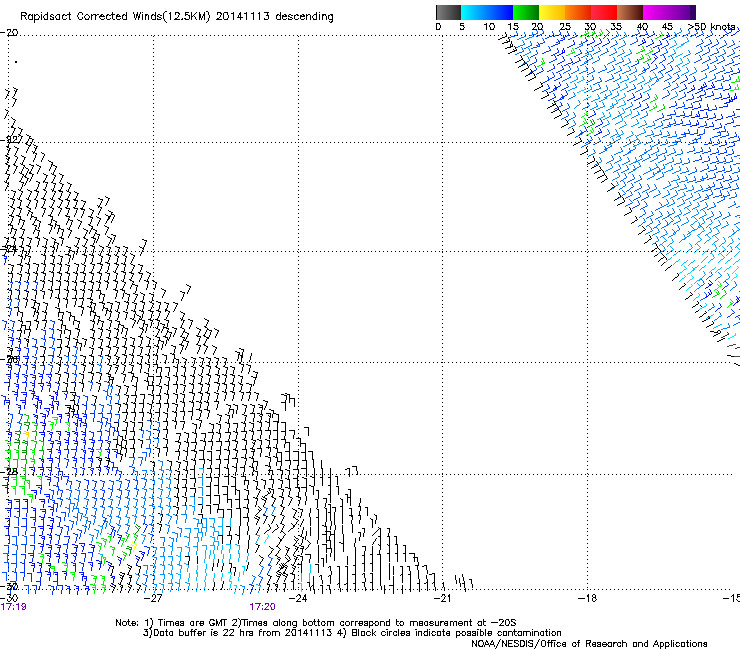
Task: Click the brown 35-40 knots legend segment
Action: [x=630, y=12]
